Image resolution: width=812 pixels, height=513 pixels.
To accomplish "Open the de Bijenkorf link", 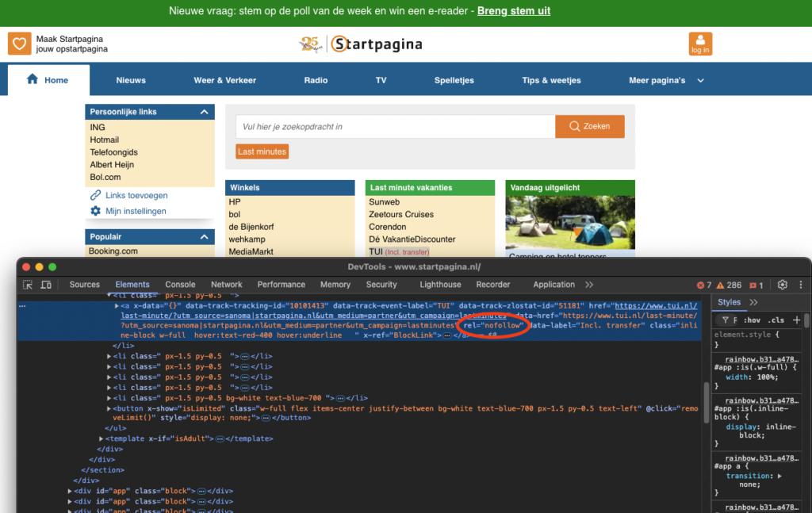I will (x=251, y=227).
